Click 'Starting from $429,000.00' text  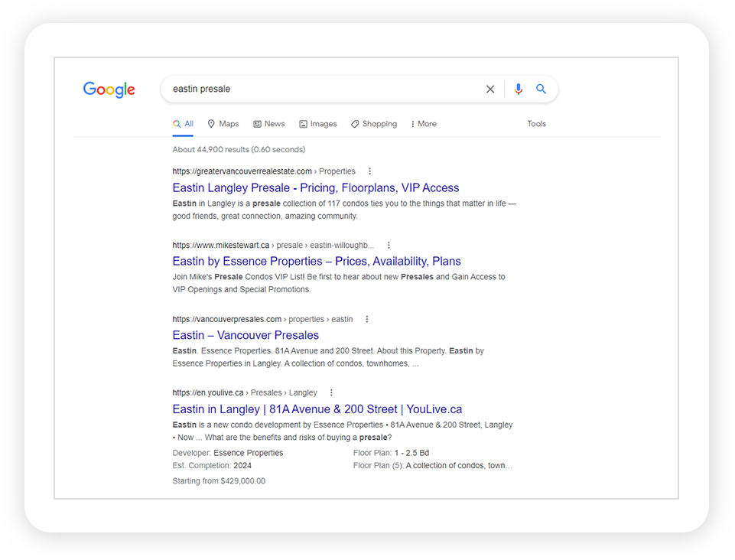coord(219,481)
